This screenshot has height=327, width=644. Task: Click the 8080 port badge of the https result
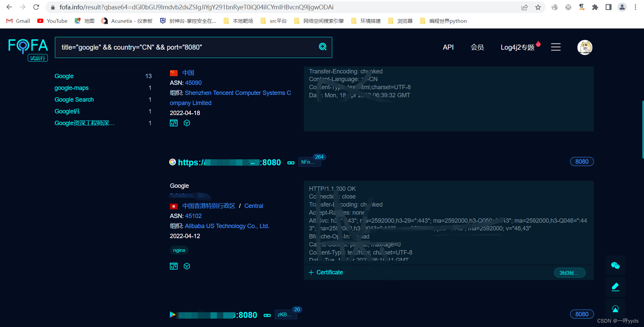coord(582,162)
